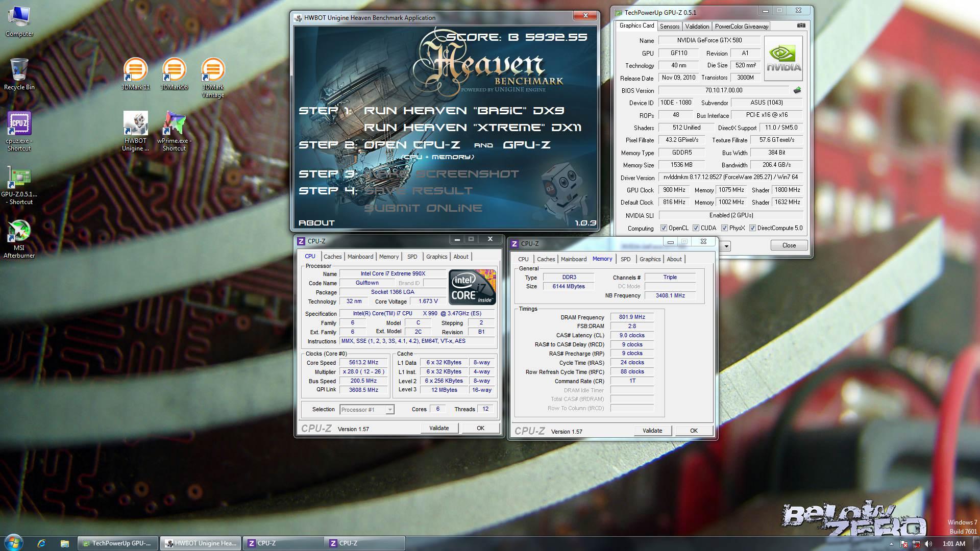Screen dimensions: 980x551
Task: Click the GPU-Z title bar app icon
Action: (619, 12)
